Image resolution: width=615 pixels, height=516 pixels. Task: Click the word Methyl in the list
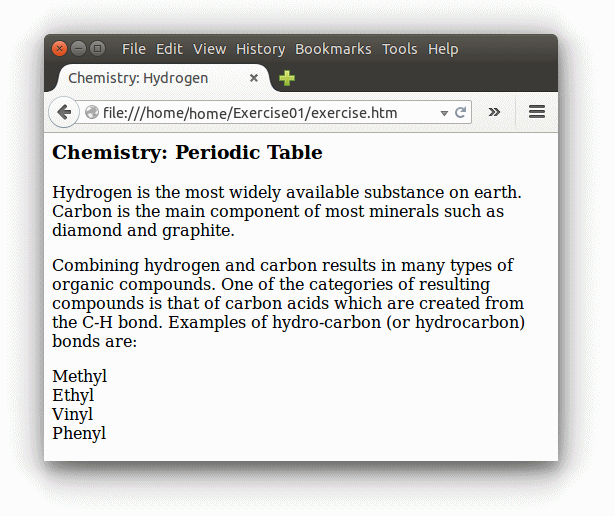coord(79,376)
